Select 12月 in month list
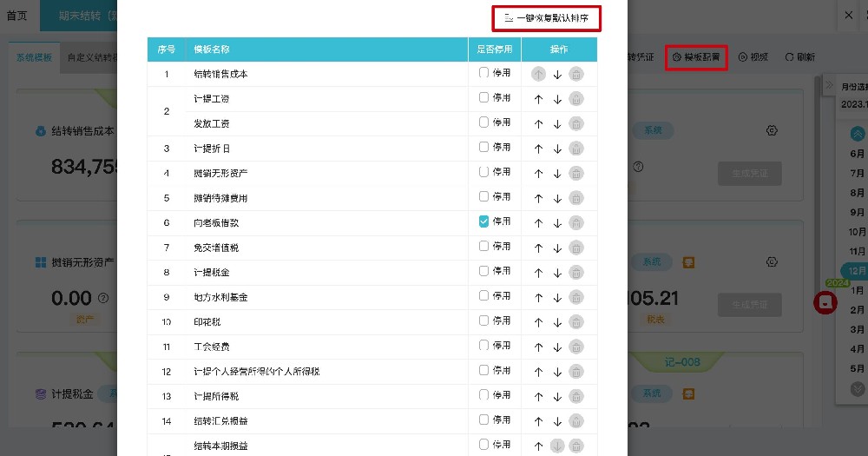This screenshot has width=868, height=456. [855, 270]
